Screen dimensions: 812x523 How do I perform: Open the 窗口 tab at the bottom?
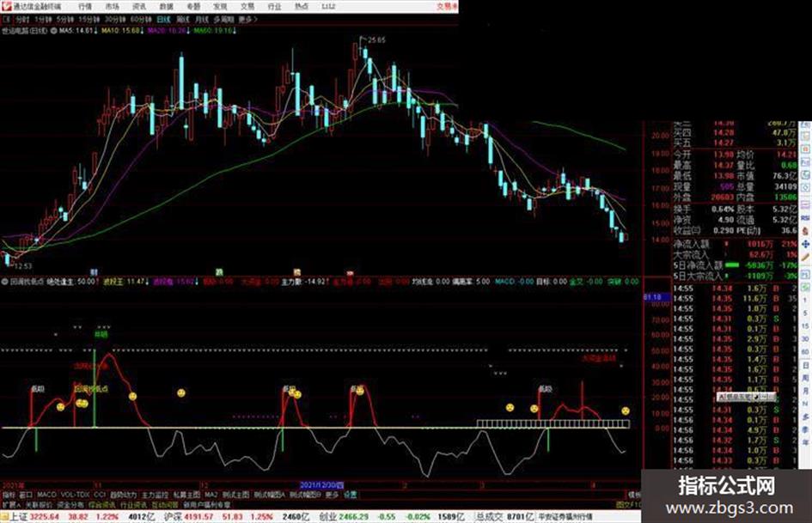pyautogui.click(x=26, y=495)
